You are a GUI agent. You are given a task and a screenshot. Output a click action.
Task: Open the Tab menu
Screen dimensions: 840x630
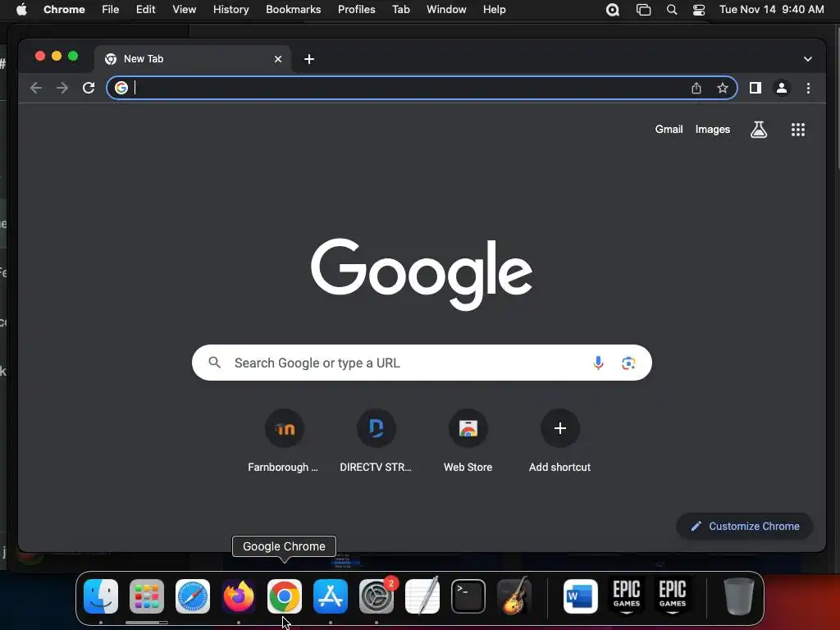click(400, 10)
